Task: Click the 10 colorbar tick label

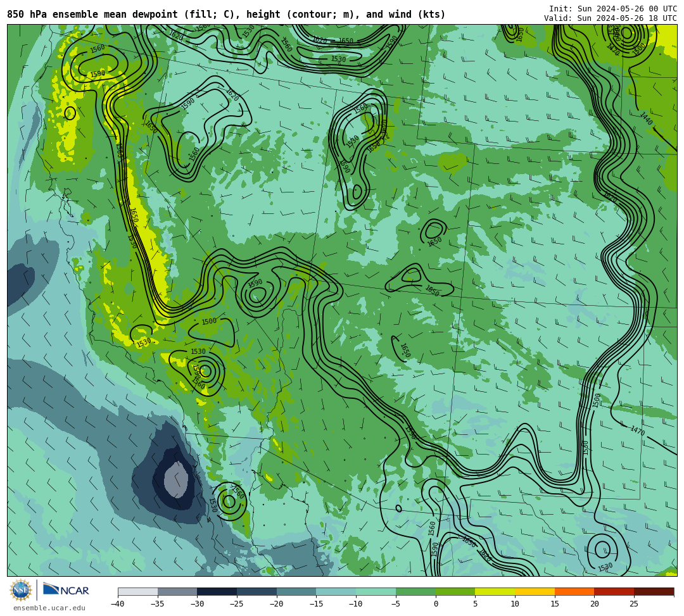Action: click(x=515, y=604)
